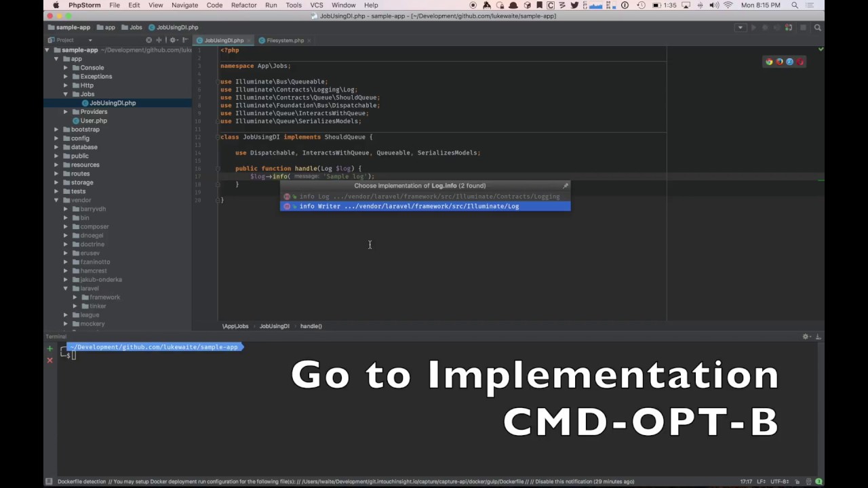
Task: Close terminal session with red X icon
Action: click(x=50, y=360)
